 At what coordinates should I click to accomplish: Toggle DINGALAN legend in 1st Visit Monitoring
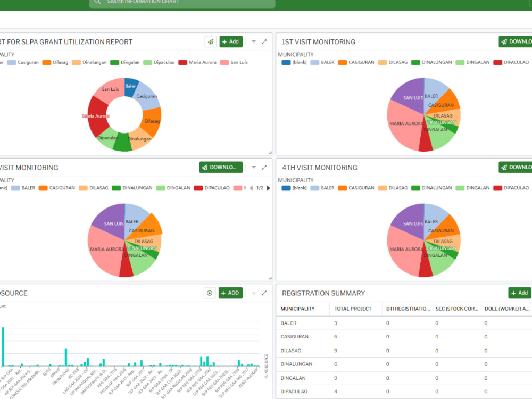pos(472,62)
